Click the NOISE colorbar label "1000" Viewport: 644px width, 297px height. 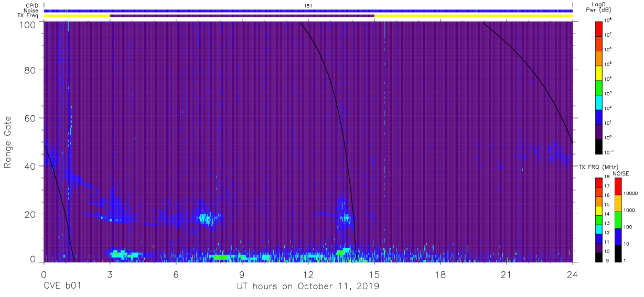pos(629,210)
